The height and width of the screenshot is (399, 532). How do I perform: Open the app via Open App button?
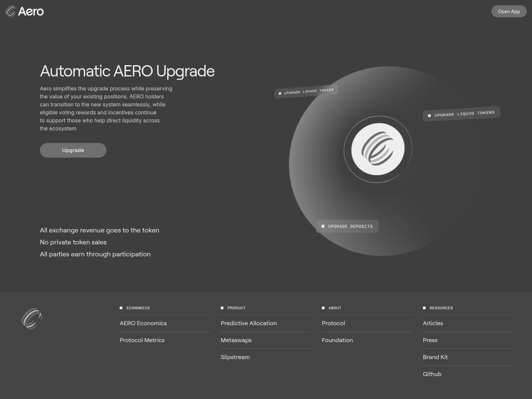pos(509,11)
